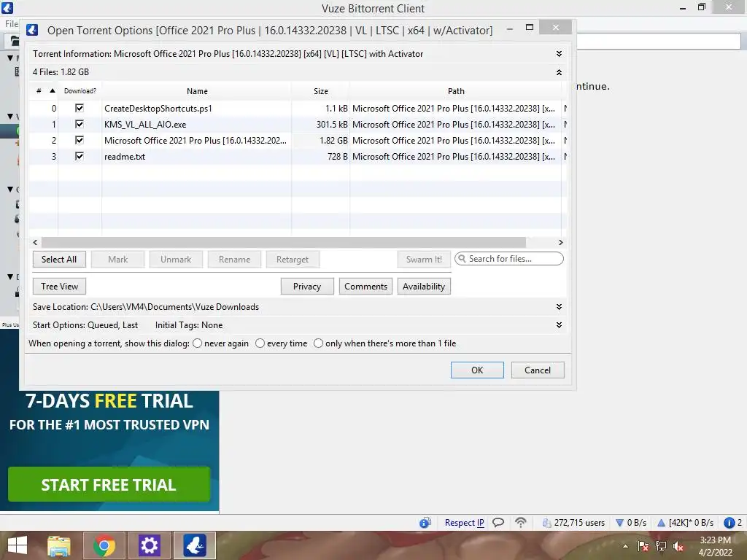Click the wifi signal status icon

pos(521,523)
